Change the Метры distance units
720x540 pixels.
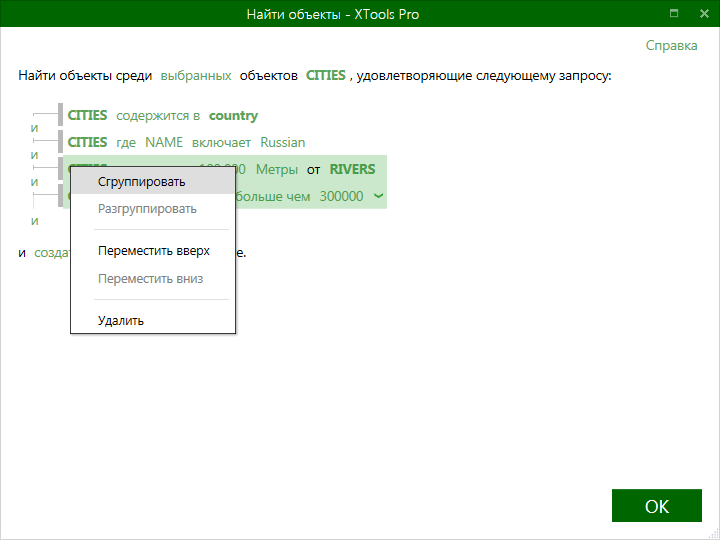[277, 169]
